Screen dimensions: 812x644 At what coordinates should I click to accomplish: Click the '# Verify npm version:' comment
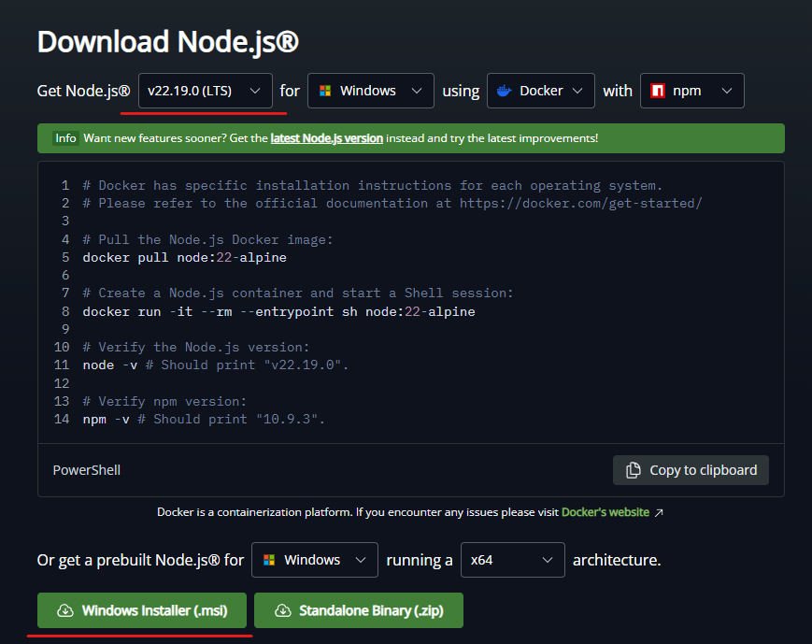point(164,401)
